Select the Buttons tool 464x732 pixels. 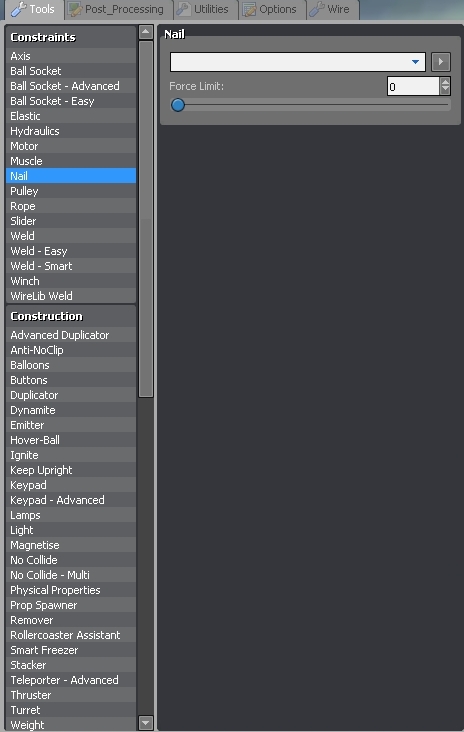click(x=71, y=380)
